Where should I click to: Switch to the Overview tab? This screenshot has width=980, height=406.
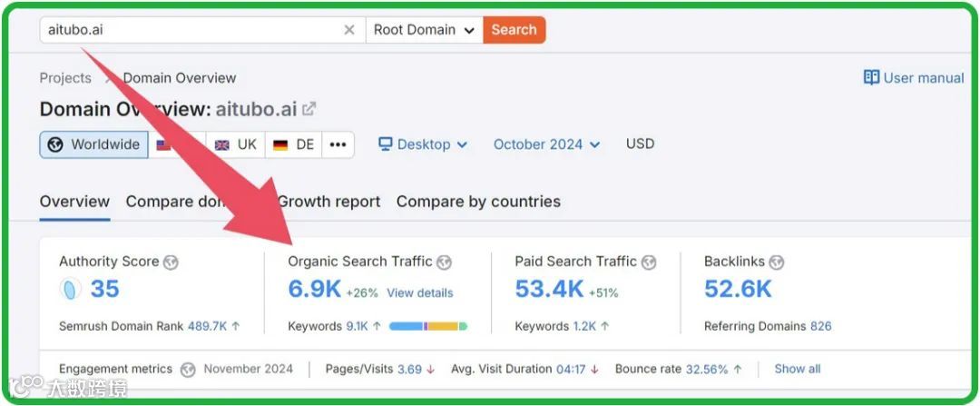click(x=74, y=202)
